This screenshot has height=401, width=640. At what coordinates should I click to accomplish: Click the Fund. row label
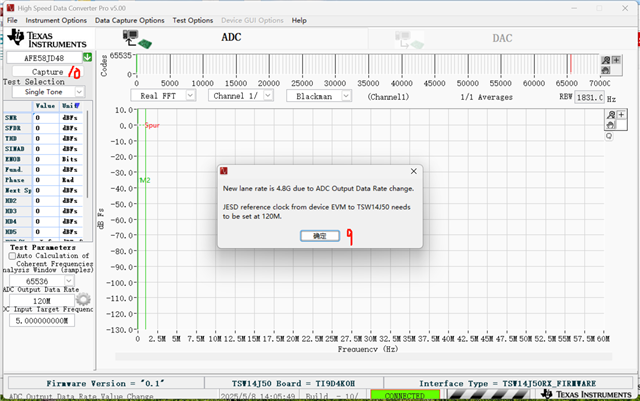coord(13,169)
